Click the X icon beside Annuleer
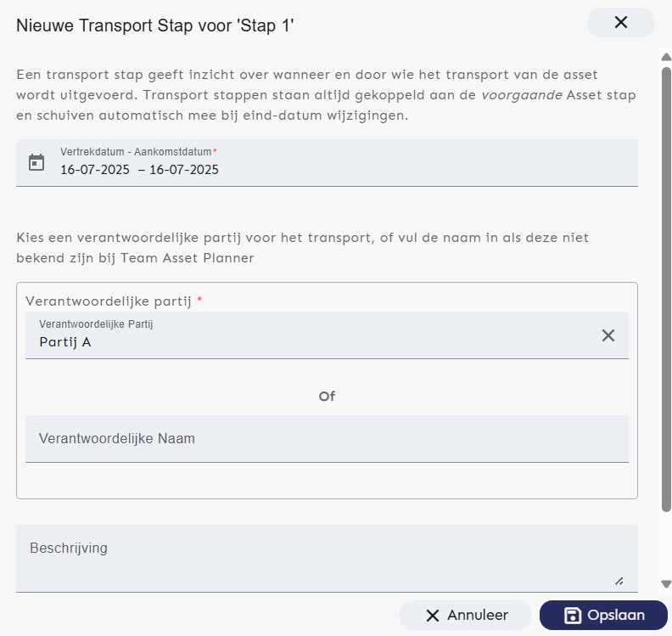This screenshot has height=636, width=672. (x=433, y=616)
